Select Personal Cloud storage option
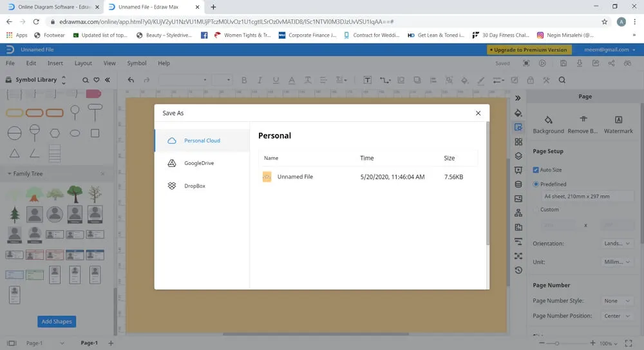 click(202, 141)
